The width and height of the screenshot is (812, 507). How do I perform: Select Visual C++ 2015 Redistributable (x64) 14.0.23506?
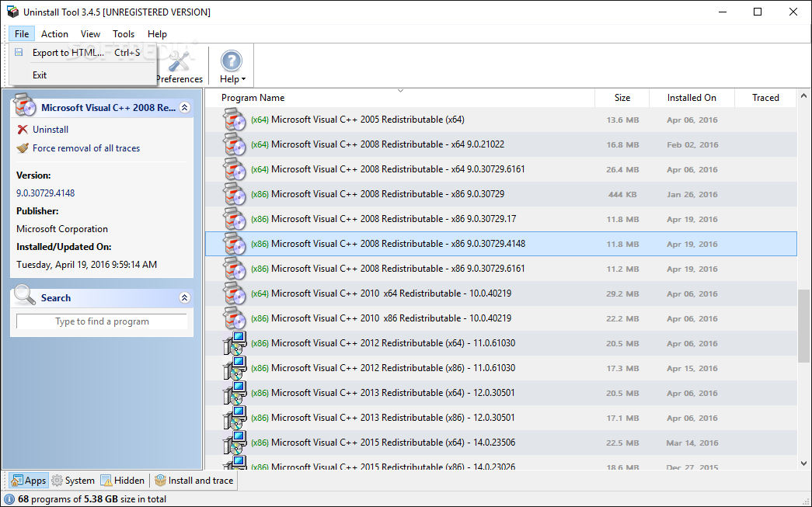point(500,443)
